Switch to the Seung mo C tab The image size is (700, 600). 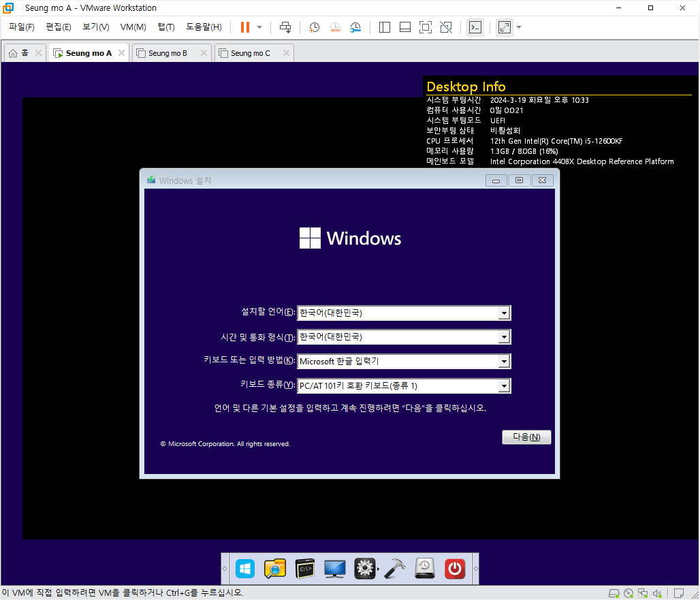pyautogui.click(x=250, y=53)
